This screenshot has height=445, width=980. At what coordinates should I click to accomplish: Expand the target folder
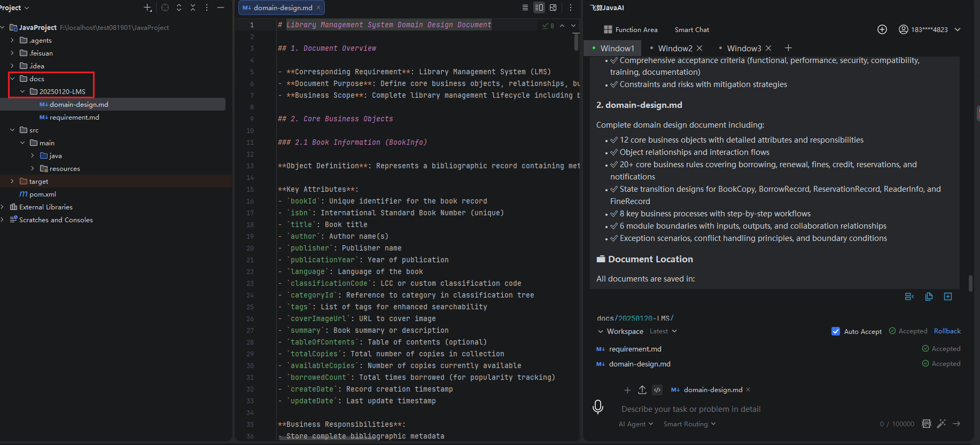click(x=12, y=181)
